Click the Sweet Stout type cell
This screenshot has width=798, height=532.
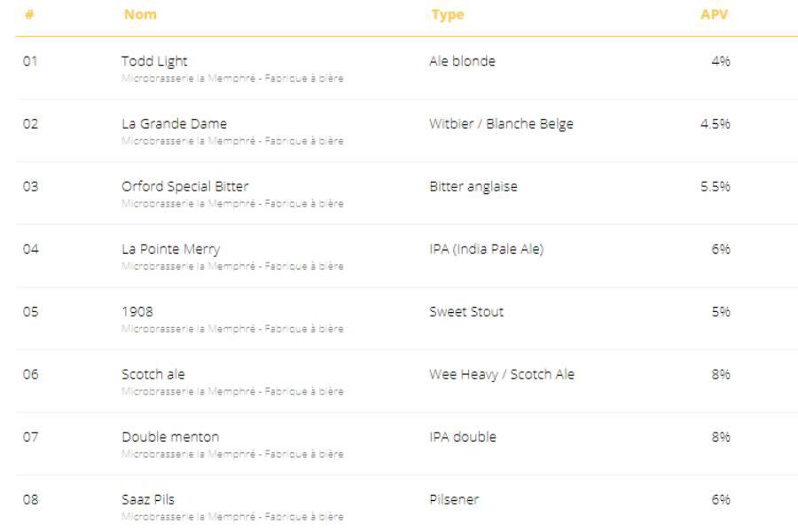466,312
